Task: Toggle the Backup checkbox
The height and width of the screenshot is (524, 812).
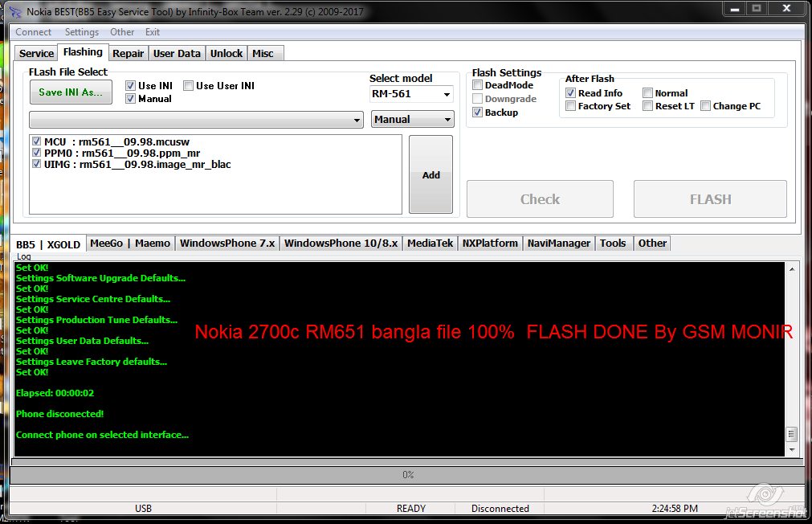Action: (x=477, y=112)
